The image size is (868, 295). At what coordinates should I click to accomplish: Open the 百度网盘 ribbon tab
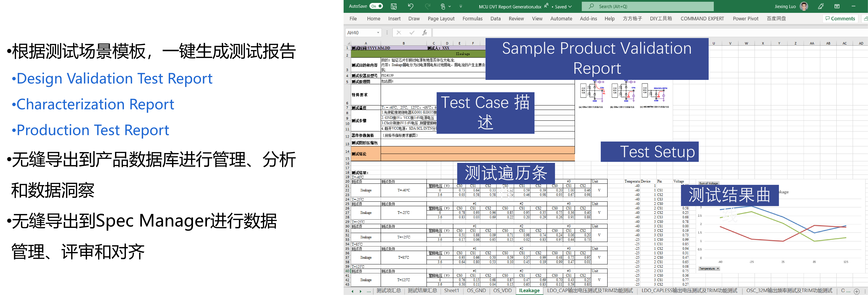tap(776, 19)
